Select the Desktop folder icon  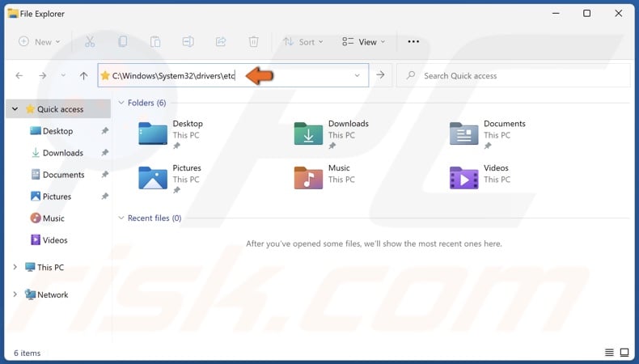tap(153, 133)
